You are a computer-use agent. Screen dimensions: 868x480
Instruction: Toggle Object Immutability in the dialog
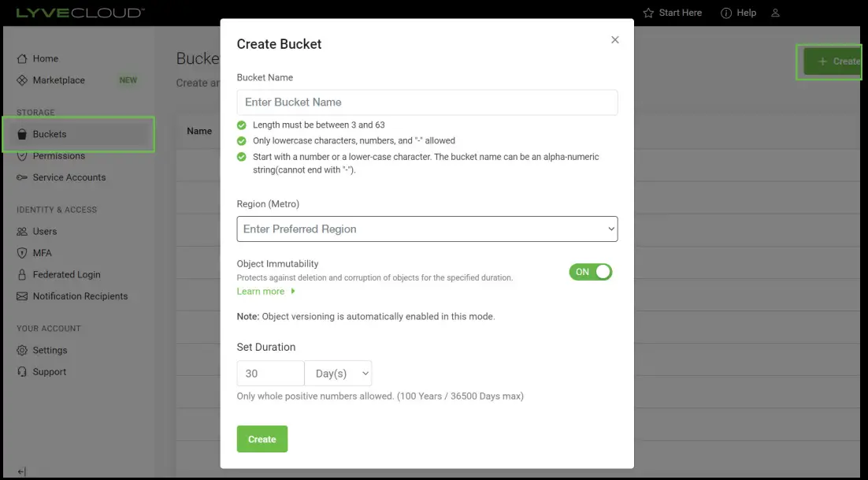coord(591,271)
